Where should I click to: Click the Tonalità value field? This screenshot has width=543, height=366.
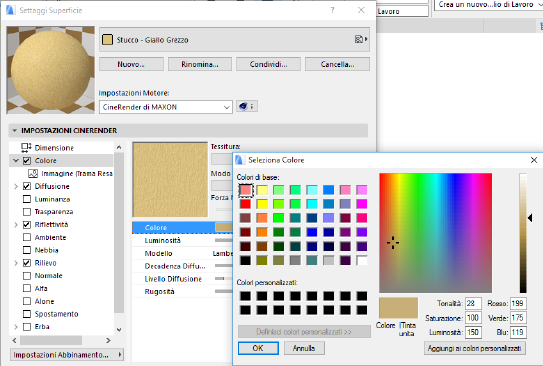point(473,303)
